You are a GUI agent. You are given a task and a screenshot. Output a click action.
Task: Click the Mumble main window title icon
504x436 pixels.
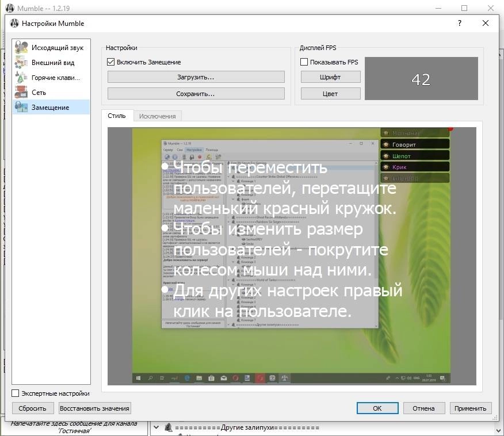click(10, 8)
